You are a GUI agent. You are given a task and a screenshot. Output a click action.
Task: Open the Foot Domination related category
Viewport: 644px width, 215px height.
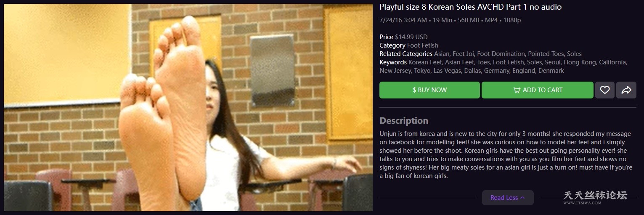[x=501, y=54]
